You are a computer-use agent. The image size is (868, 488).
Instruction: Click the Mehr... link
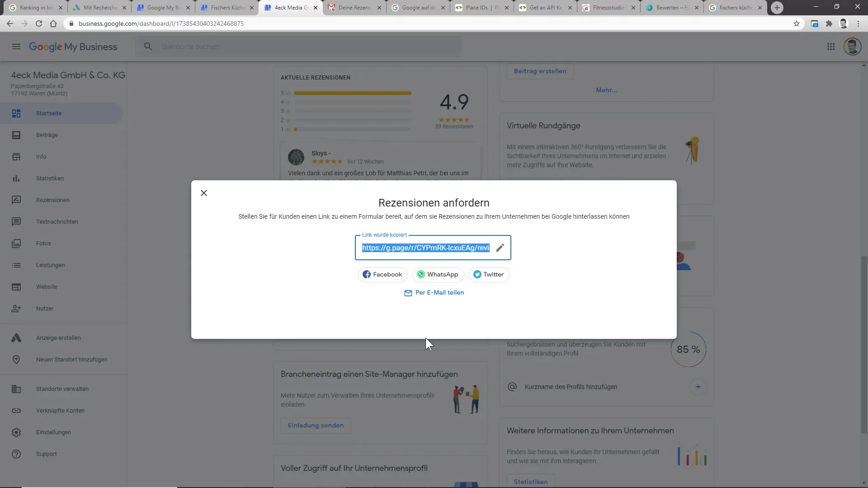point(606,90)
